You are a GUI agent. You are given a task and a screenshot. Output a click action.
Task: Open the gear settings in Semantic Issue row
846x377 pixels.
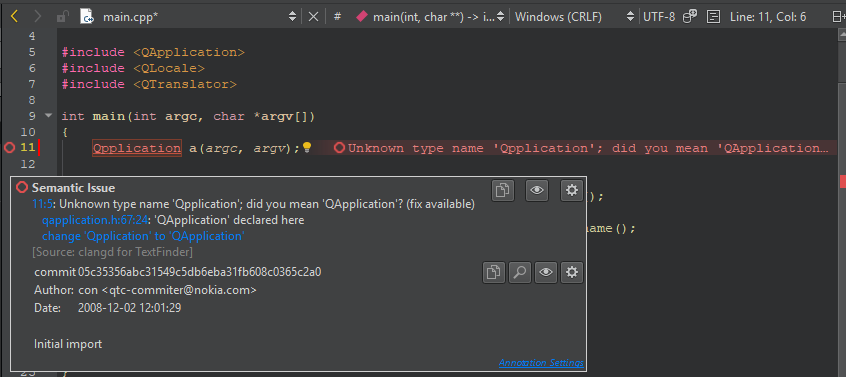click(572, 190)
